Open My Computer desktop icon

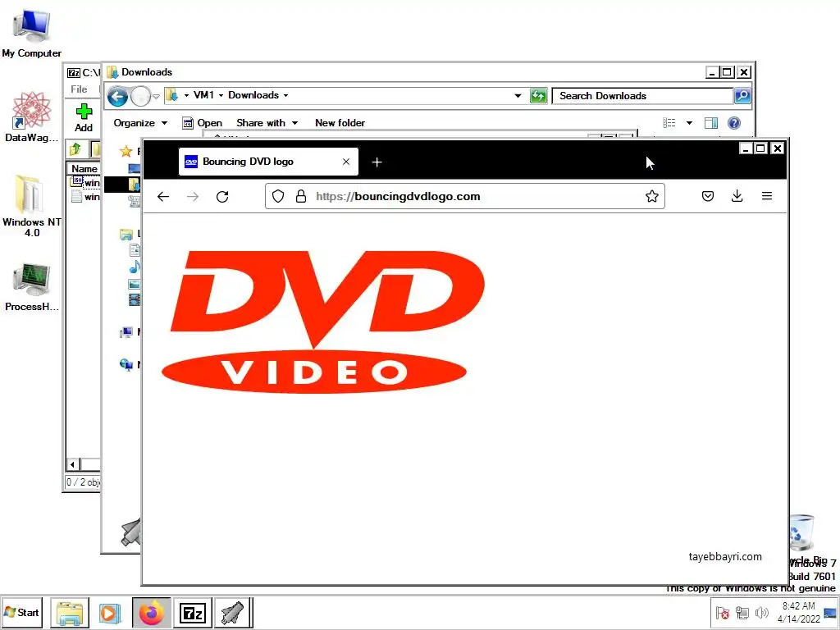[x=32, y=33]
